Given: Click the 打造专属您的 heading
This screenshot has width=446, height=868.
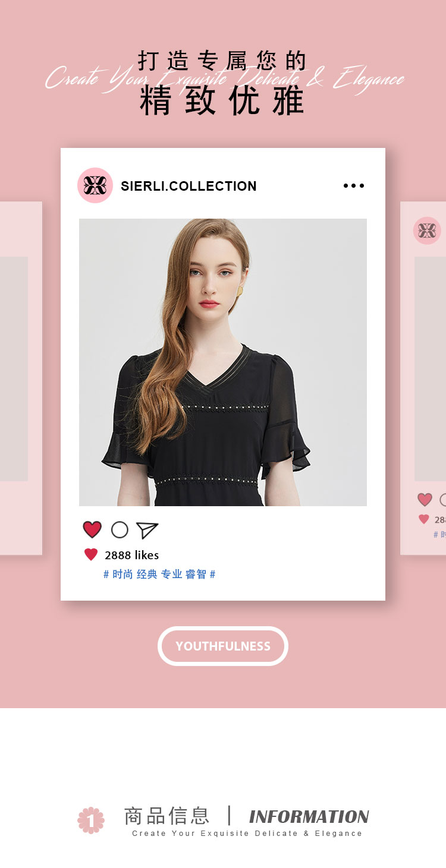Looking at the screenshot, I should (x=222, y=61).
